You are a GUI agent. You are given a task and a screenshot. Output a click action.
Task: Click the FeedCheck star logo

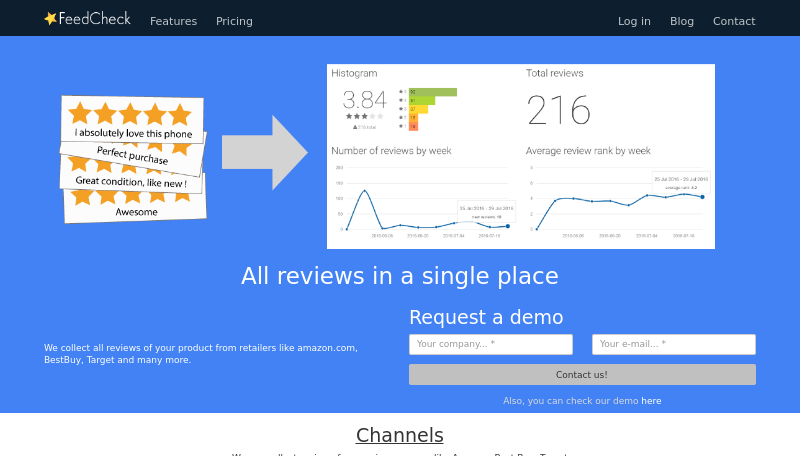[x=87, y=19]
